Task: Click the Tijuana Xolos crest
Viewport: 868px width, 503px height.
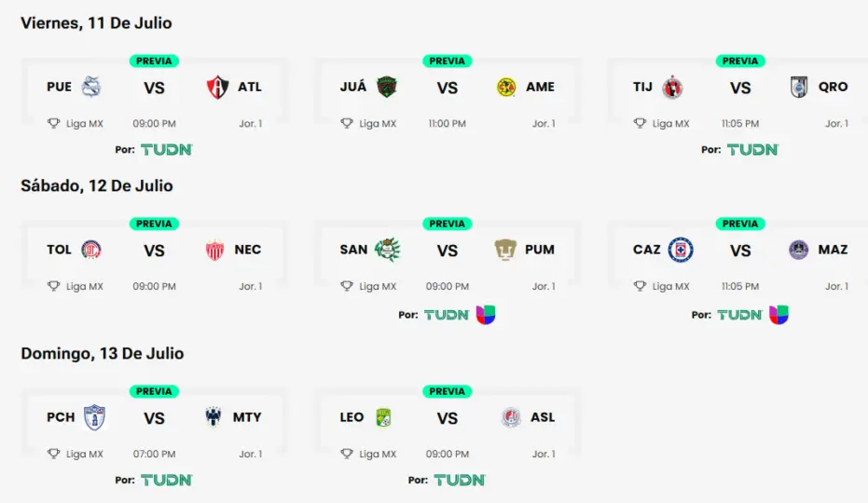Action: point(672,88)
